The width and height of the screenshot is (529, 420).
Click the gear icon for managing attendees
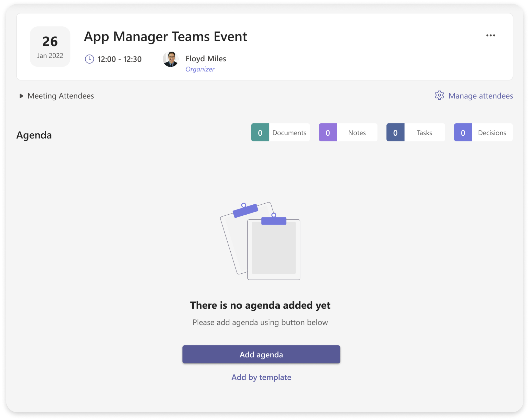coord(439,95)
